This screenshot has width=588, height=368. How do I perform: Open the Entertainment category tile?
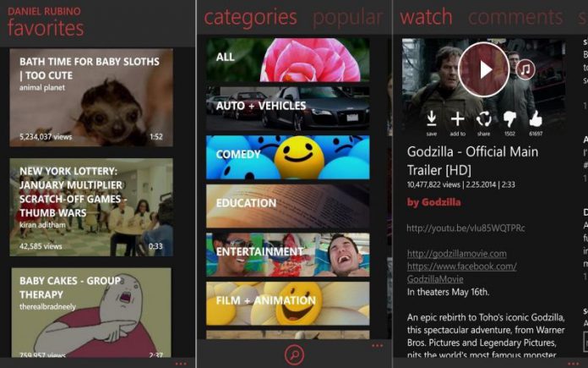287,255
